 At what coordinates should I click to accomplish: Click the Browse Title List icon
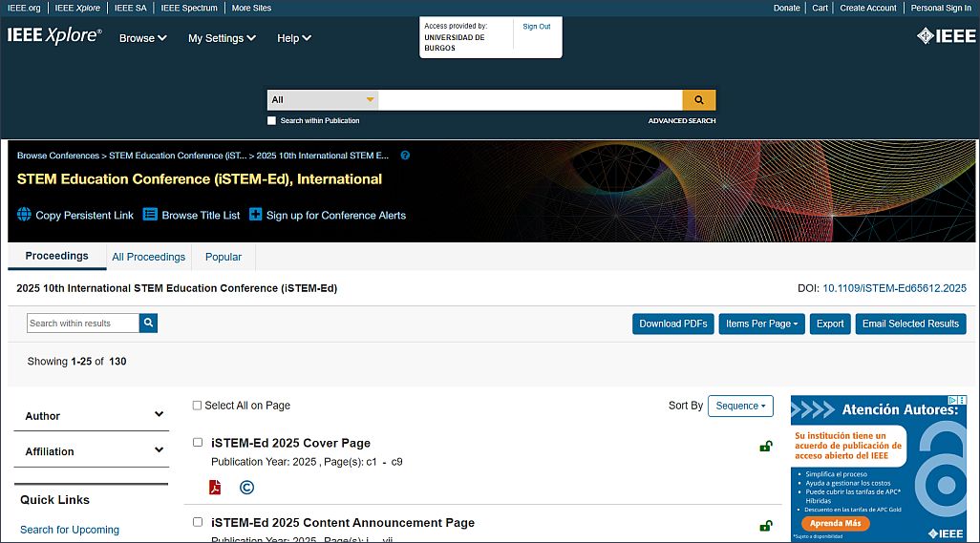150,215
